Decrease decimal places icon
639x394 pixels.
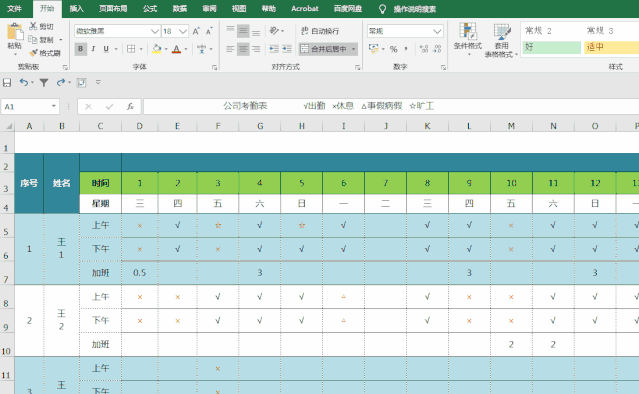437,49
